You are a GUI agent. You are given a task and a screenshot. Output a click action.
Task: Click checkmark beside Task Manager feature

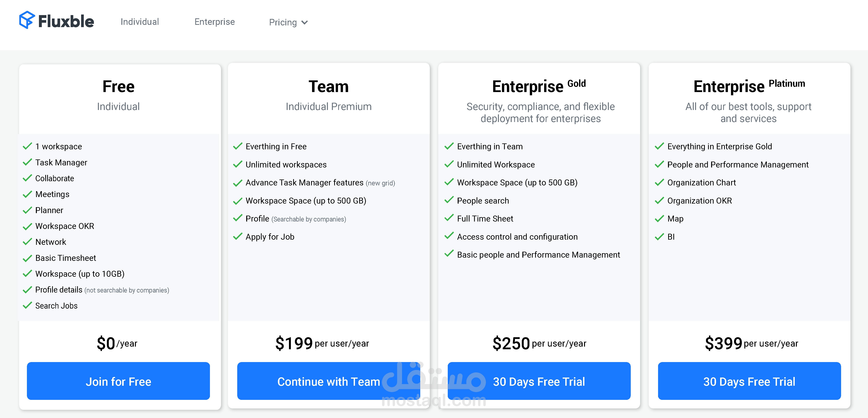(x=27, y=162)
